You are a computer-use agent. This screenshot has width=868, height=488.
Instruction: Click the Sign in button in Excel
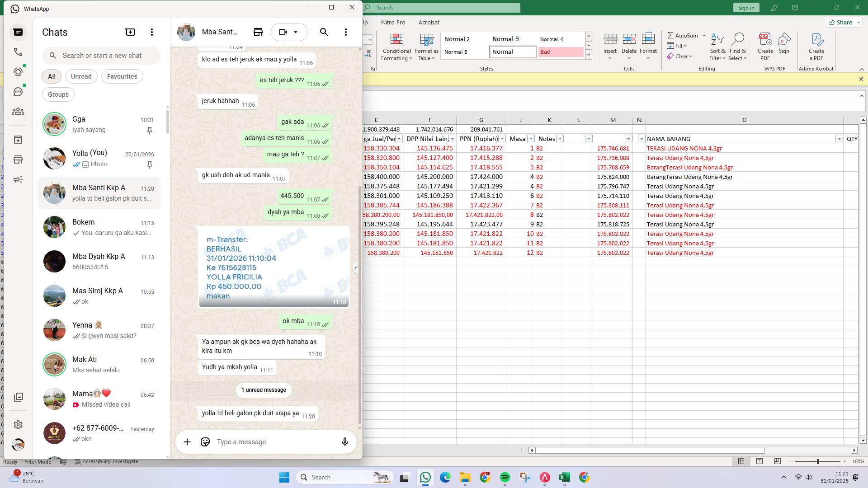pyautogui.click(x=746, y=7)
